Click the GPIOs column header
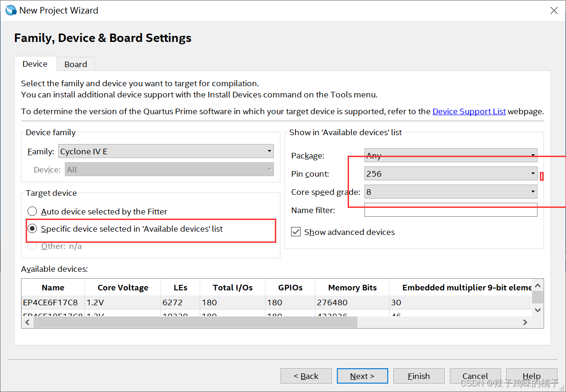This screenshot has height=392, width=566. 290,288
